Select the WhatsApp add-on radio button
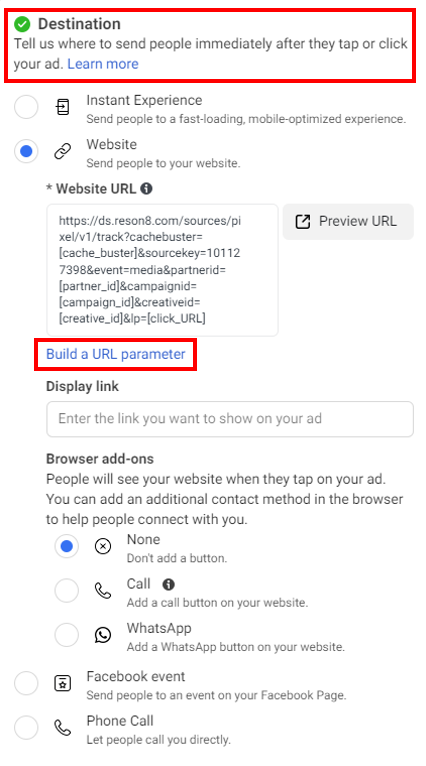 click(66, 635)
